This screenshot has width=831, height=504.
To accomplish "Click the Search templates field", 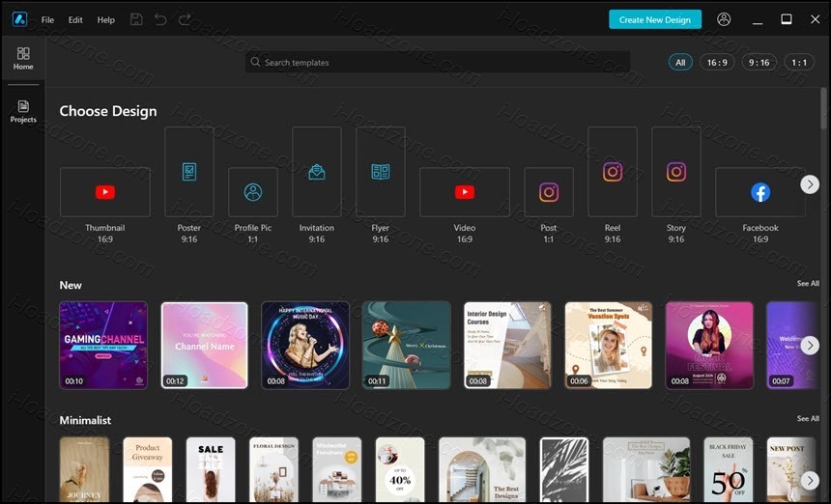I will [438, 62].
